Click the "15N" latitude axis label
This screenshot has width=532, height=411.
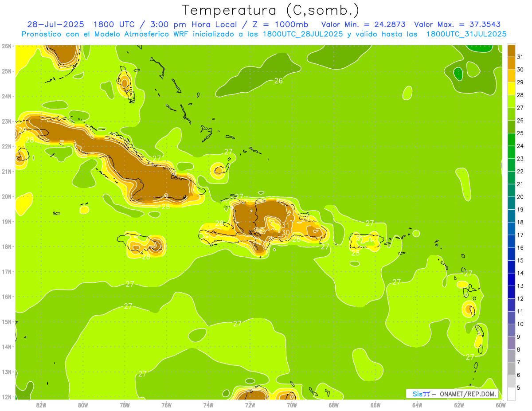point(7,322)
